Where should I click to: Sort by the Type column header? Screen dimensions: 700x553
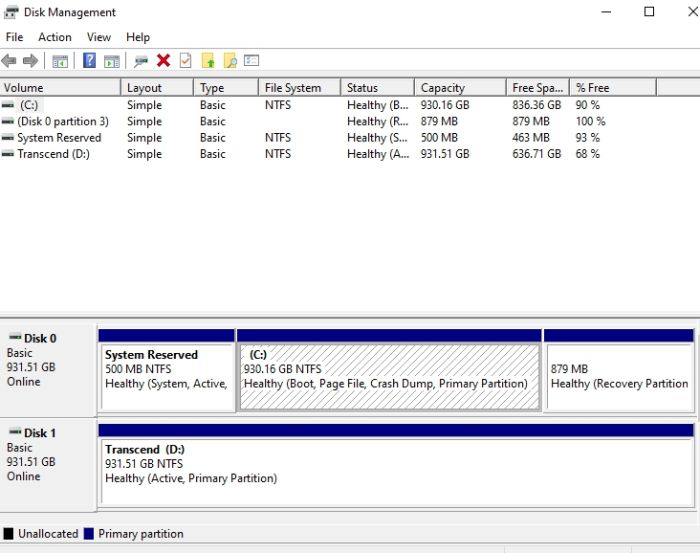[x=226, y=87]
